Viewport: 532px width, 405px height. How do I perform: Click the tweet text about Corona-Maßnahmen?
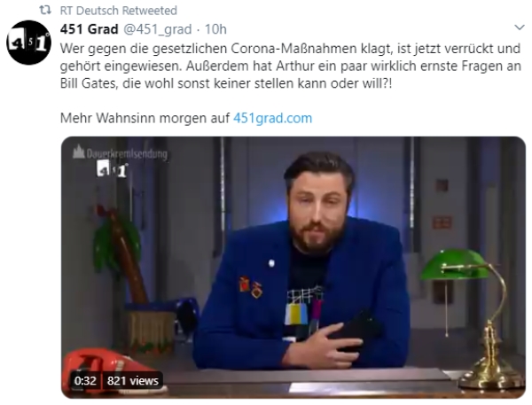[290, 66]
